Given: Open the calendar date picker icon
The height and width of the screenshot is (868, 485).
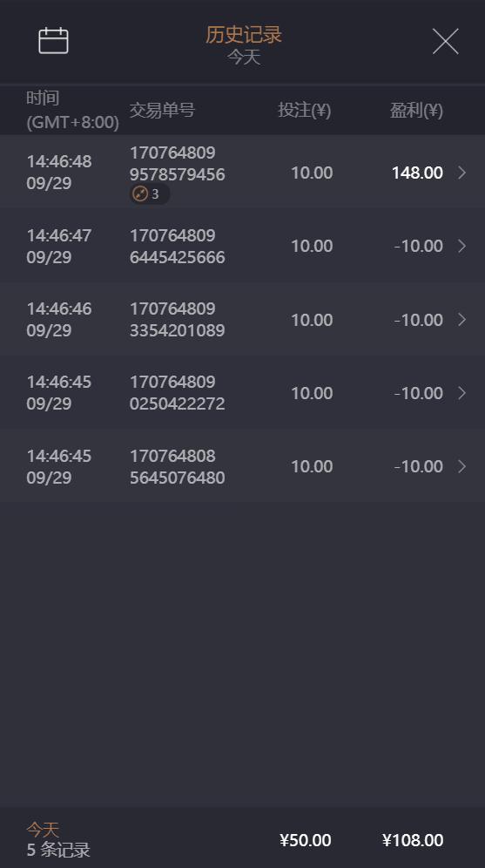Looking at the screenshot, I should click(x=53, y=41).
